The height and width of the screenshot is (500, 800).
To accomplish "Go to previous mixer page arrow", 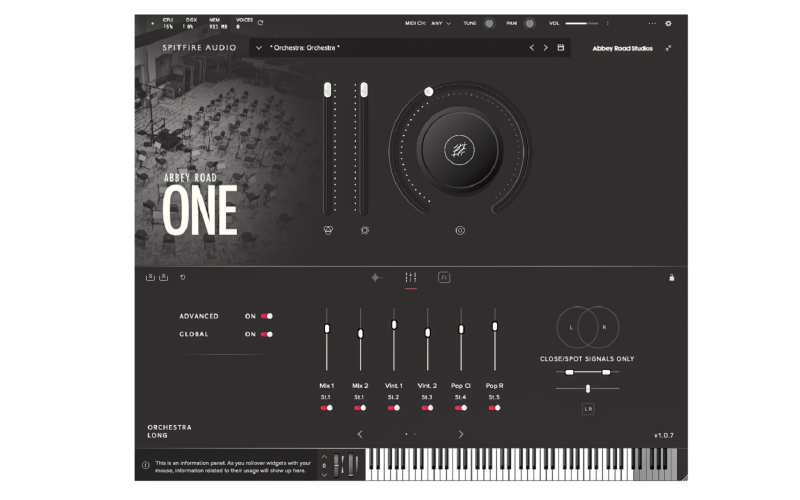I will 360,434.
